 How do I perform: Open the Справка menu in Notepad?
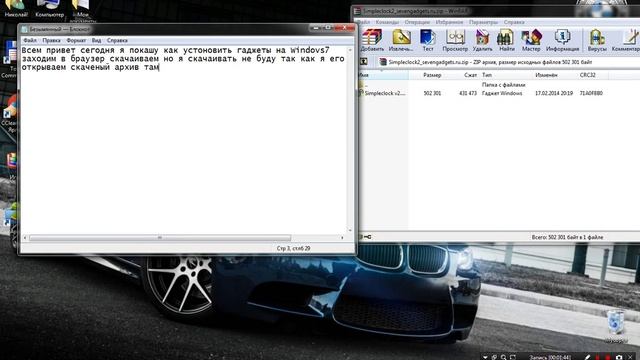[117, 40]
